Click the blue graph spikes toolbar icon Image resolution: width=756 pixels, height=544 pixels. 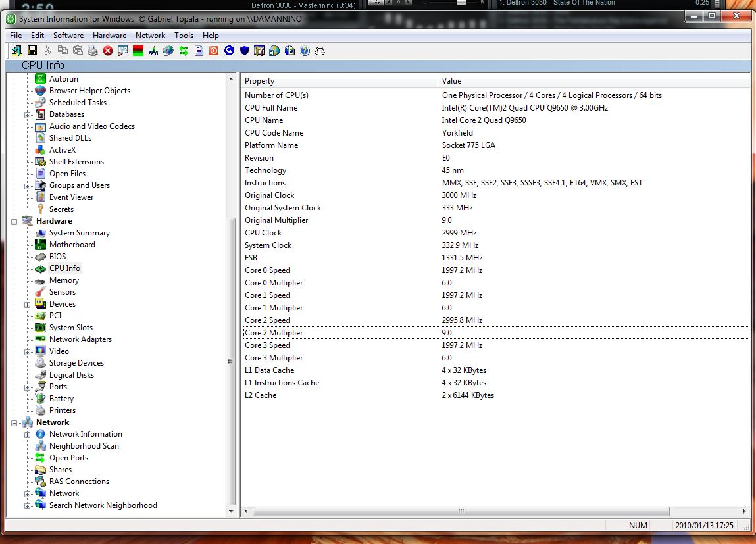(153, 51)
